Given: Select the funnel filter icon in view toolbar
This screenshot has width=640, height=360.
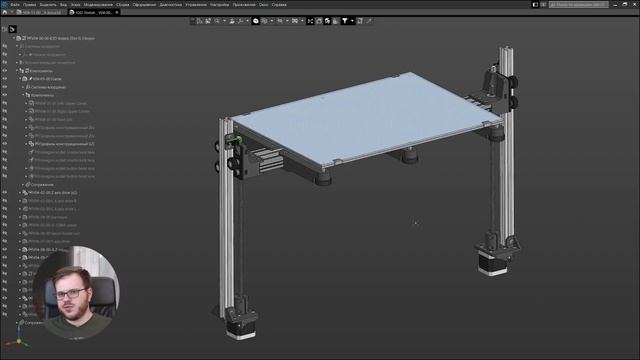Looking at the screenshot, I should click(x=344, y=21).
